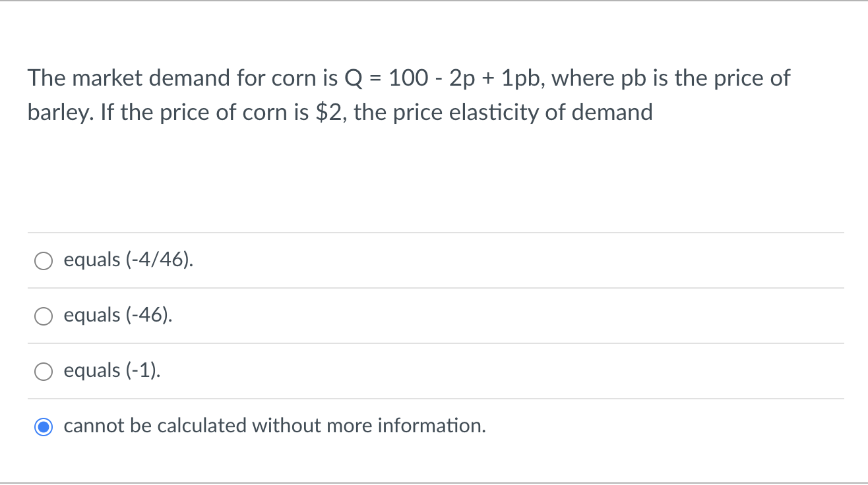
Task: Pick the "equals (-1)." radio button
Action: [x=44, y=371]
